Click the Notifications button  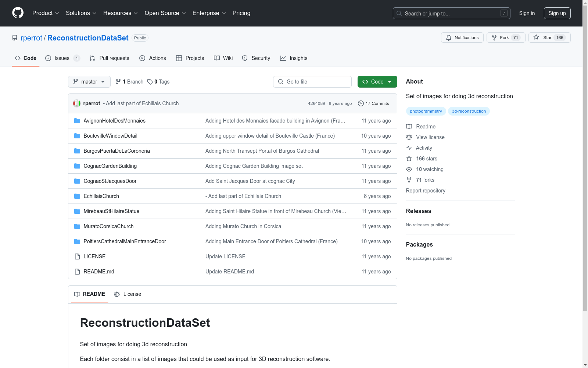(462, 38)
